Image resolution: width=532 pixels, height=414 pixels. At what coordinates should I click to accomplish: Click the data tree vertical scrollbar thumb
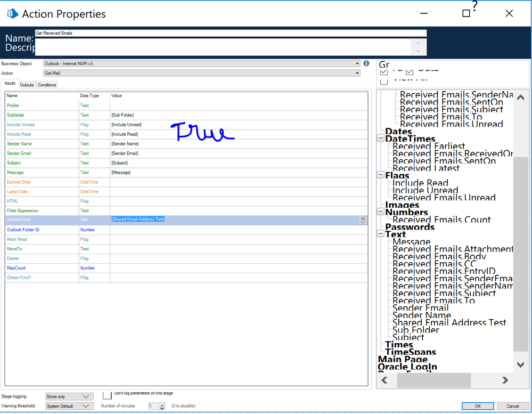[521, 254]
